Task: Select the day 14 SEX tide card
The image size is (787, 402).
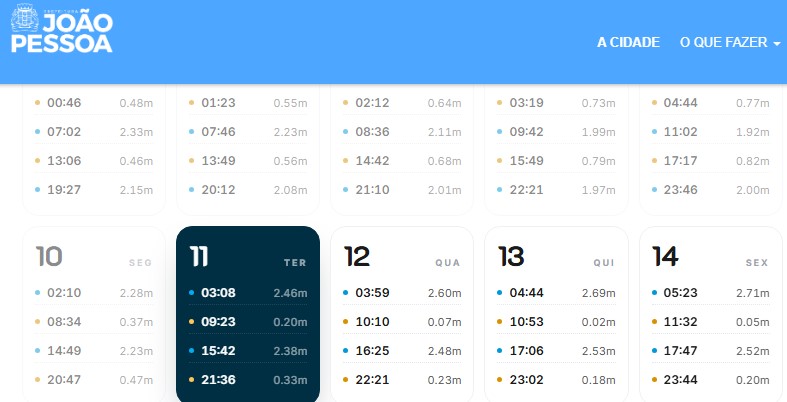Action: [x=711, y=314]
